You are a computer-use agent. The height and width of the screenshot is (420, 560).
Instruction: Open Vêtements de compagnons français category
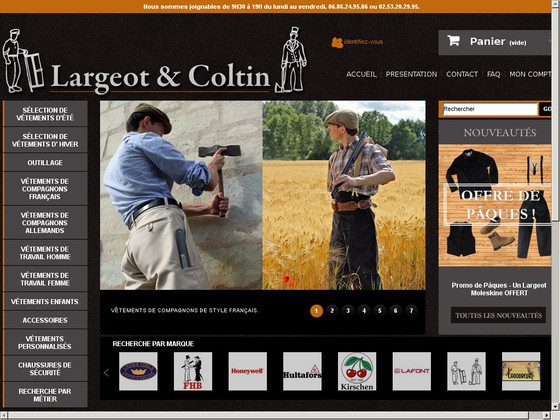[x=45, y=189]
